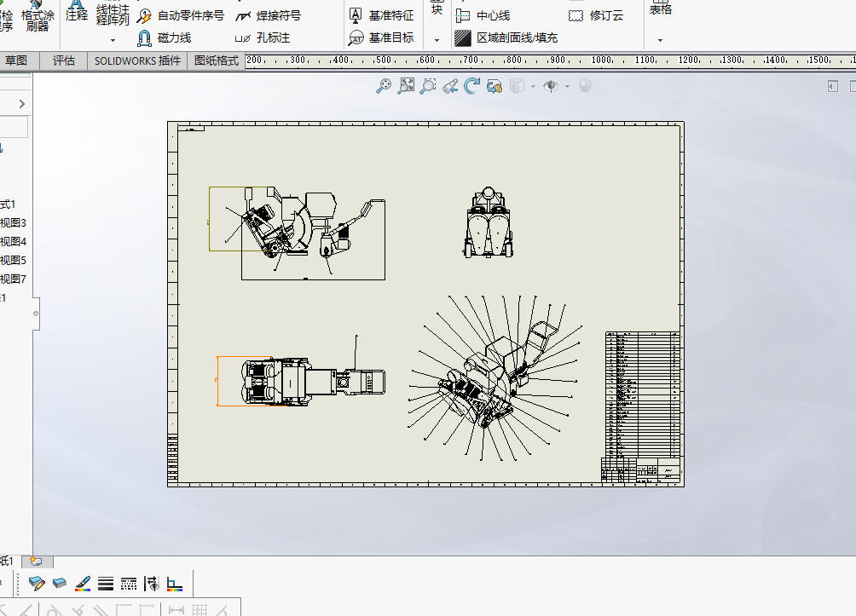Choose the 孔标注 hole callout tool
856x616 pixels.
[x=263, y=37]
